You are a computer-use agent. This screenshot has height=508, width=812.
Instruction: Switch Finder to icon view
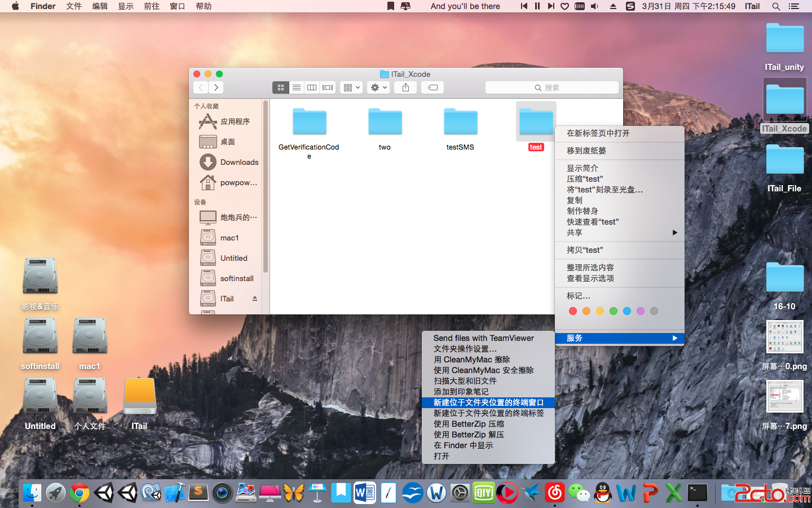click(281, 87)
